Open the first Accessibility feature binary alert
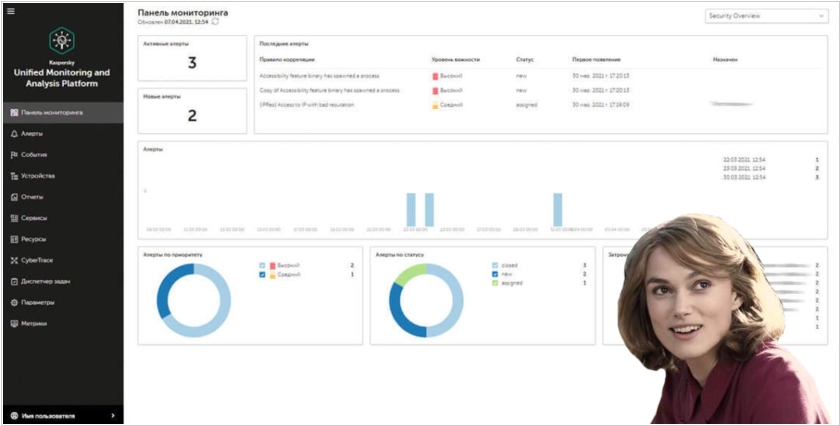 [x=330, y=75]
